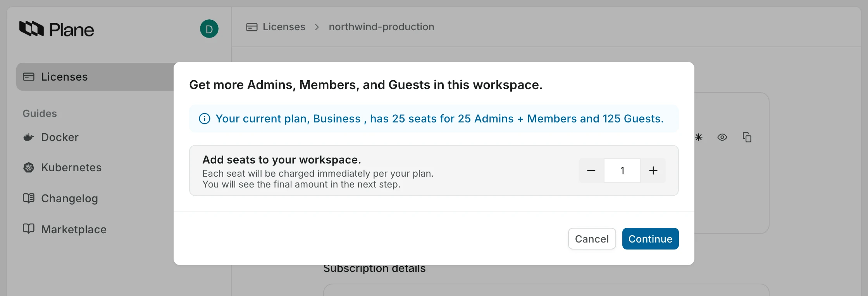Click the sidebar Licenses card icon

pos(29,77)
